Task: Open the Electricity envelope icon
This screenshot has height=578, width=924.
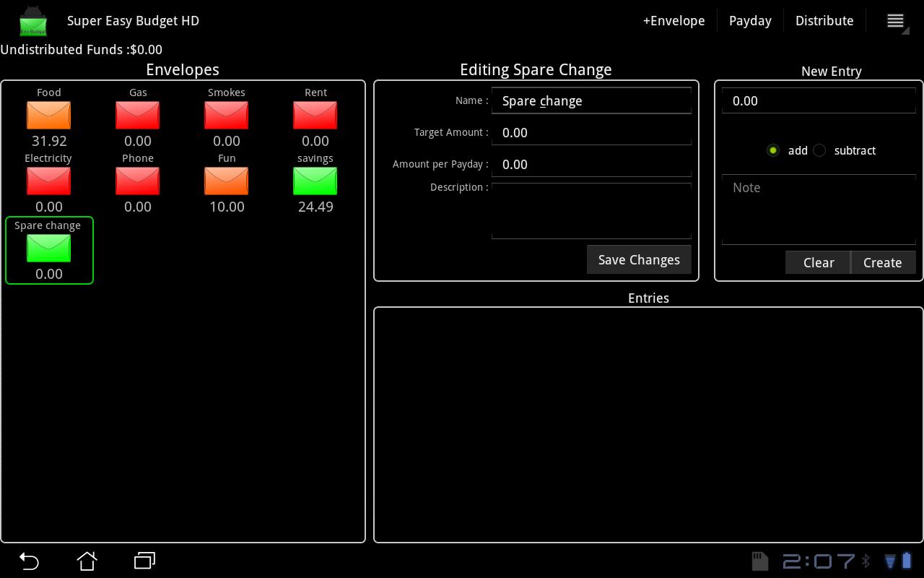Action: tap(48, 181)
